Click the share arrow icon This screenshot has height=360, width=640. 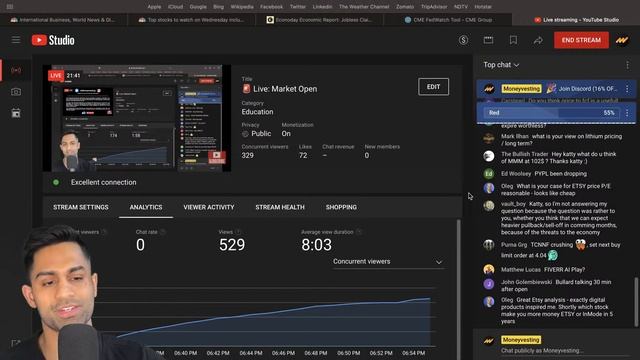tap(538, 40)
